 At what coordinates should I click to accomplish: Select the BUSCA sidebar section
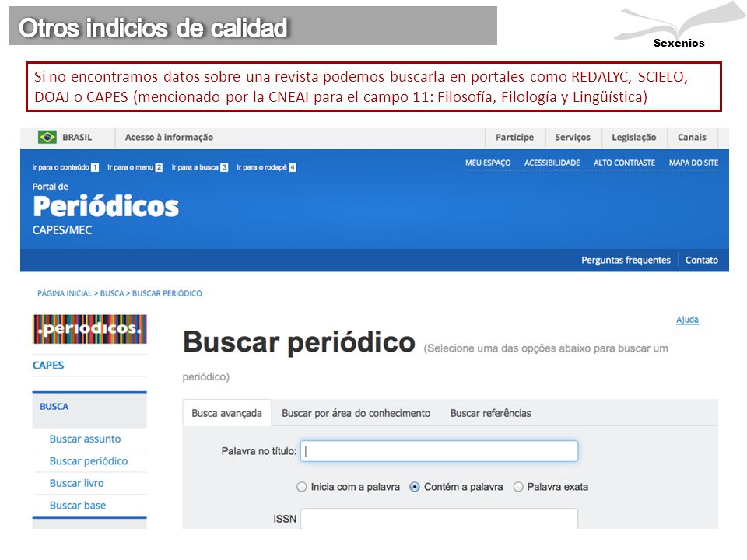coord(54,407)
